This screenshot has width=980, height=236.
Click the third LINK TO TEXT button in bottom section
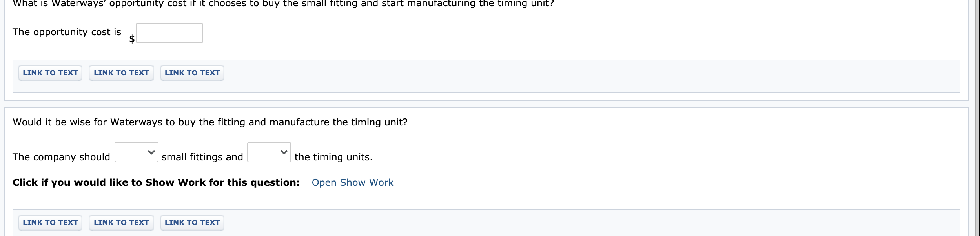tap(192, 222)
